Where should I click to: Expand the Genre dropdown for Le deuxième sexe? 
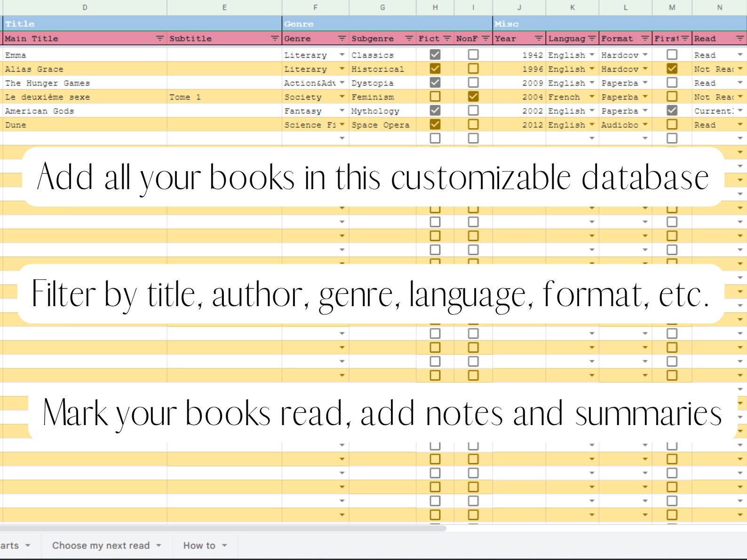pos(342,96)
